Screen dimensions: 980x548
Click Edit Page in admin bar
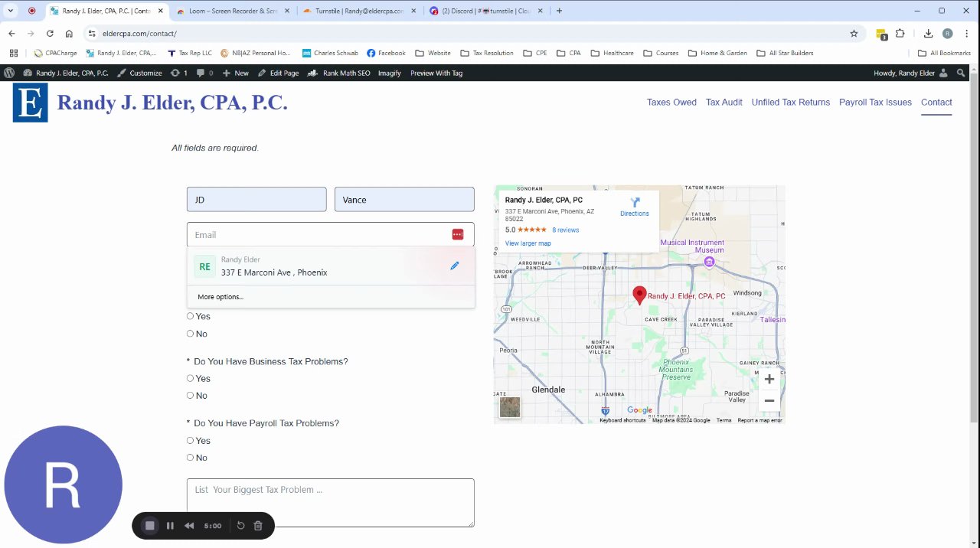tap(278, 73)
